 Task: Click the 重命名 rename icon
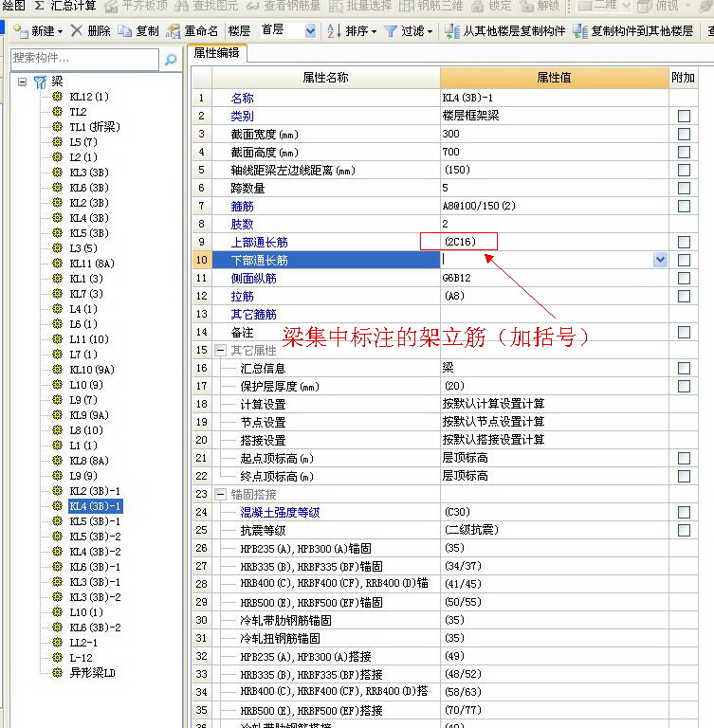coord(173,31)
